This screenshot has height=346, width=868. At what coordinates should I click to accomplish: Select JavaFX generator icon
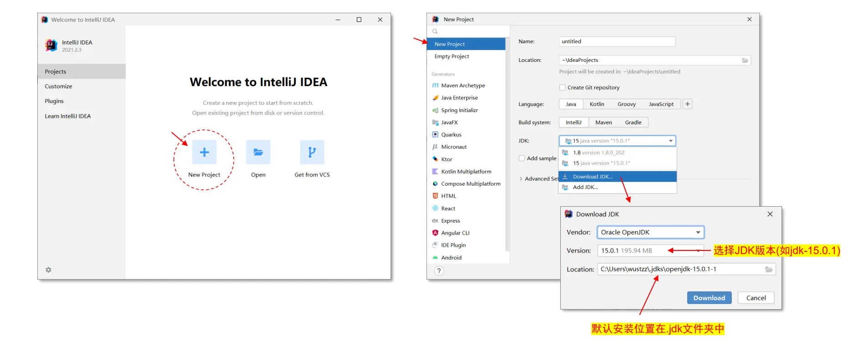[x=435, y=122]
